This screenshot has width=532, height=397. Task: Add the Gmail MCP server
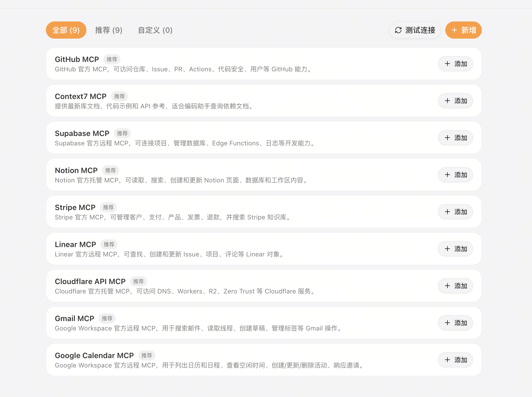coord(456,323)
